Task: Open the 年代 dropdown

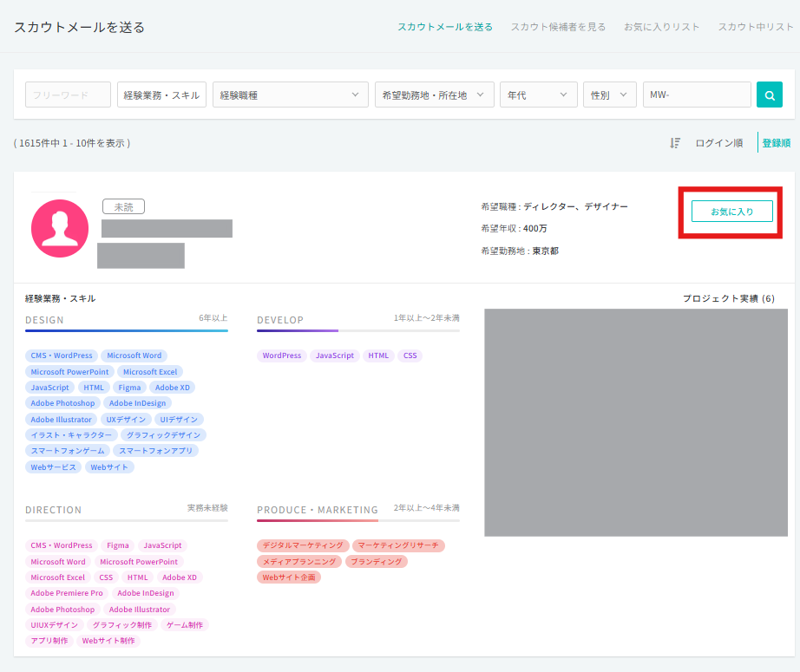Action: pyautogui.click(x=538, y=95)
